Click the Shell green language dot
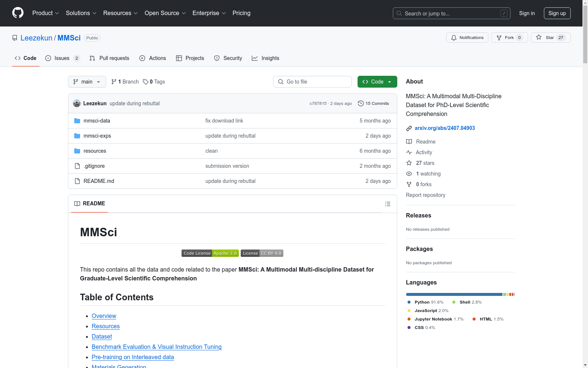Viewport: 588px width, 368px height. (454, 302)
